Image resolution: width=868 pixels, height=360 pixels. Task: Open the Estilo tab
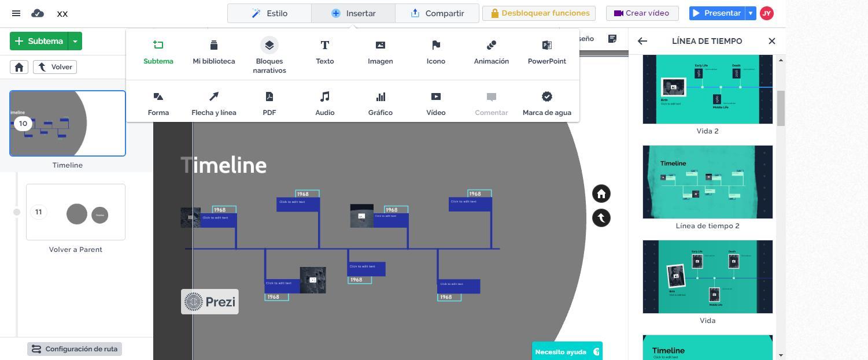(x=269, y=13)
